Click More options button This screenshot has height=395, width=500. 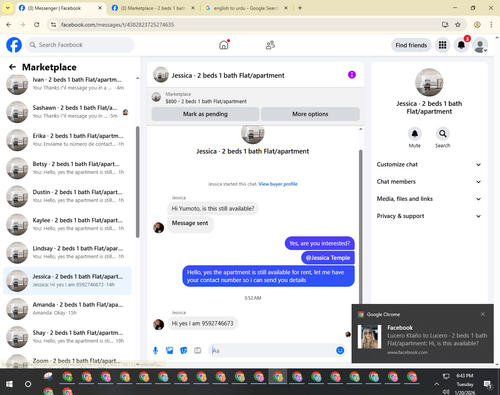coord(310,114)
